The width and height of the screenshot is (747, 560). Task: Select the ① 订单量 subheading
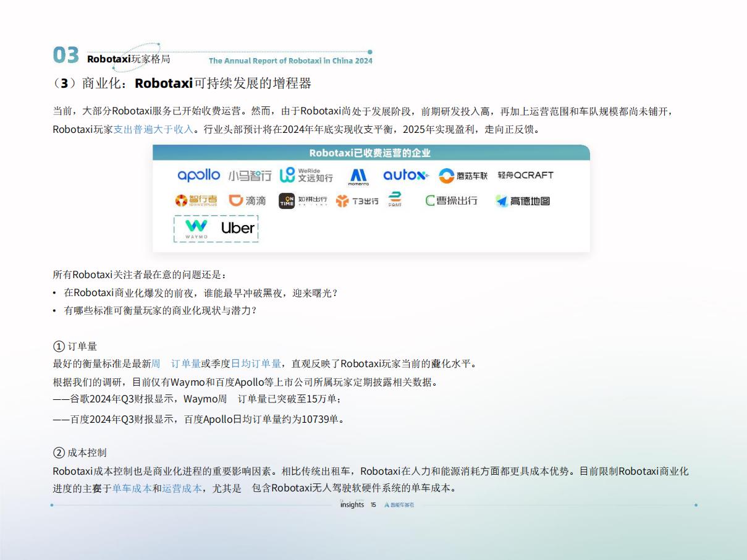point(75,346)
